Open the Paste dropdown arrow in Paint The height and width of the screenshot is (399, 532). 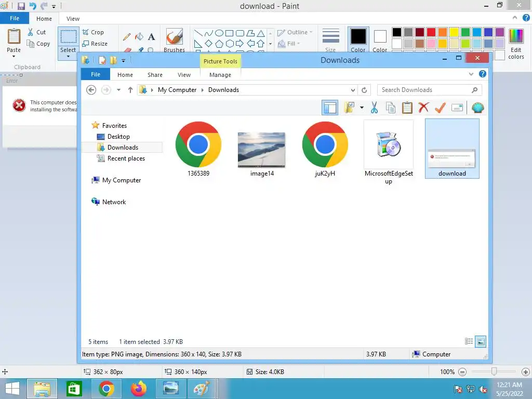(x=14, y=56)
